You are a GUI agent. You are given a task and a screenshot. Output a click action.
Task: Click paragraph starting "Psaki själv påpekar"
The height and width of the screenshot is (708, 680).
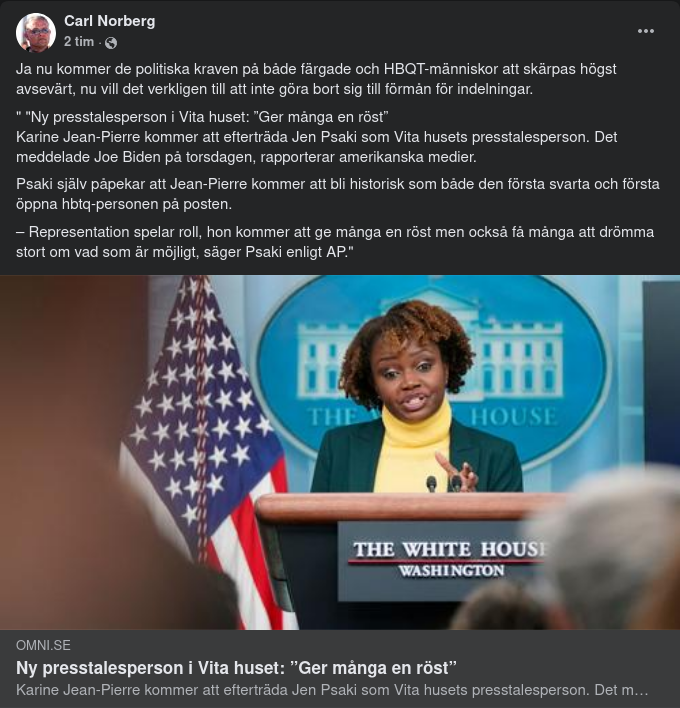[x=338, y=194]
